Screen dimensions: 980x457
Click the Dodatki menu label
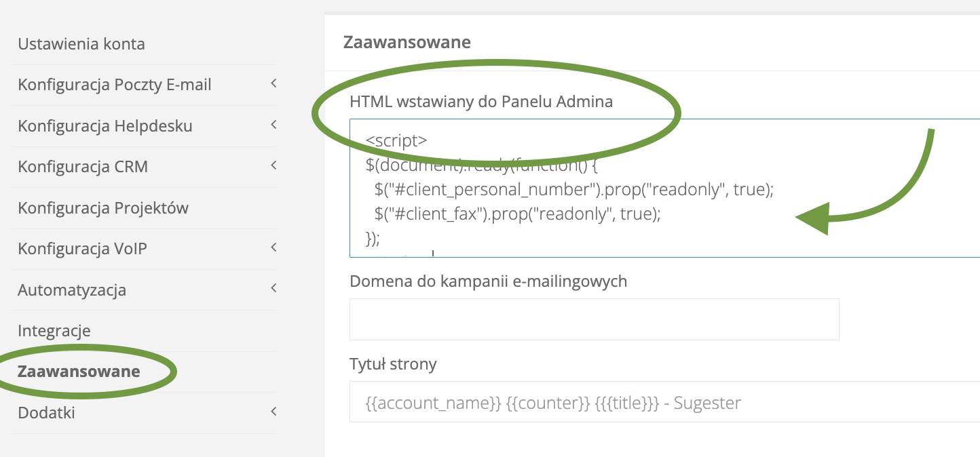coord(46,412)
